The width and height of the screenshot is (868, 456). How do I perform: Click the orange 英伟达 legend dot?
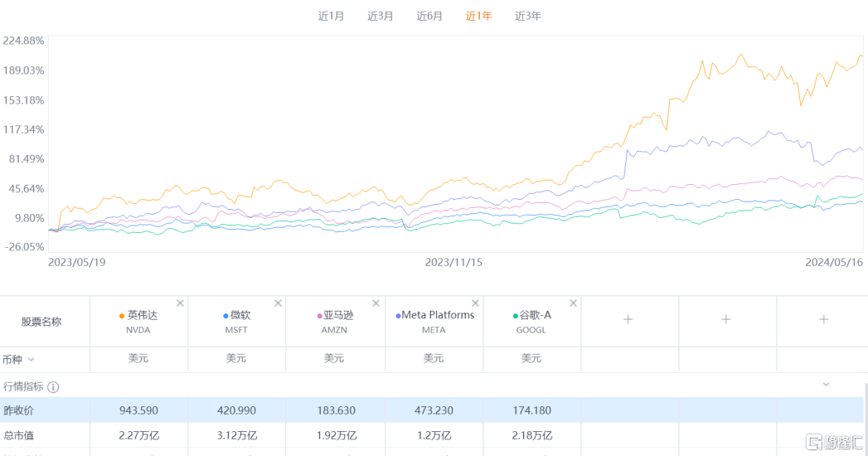[122, 316]
